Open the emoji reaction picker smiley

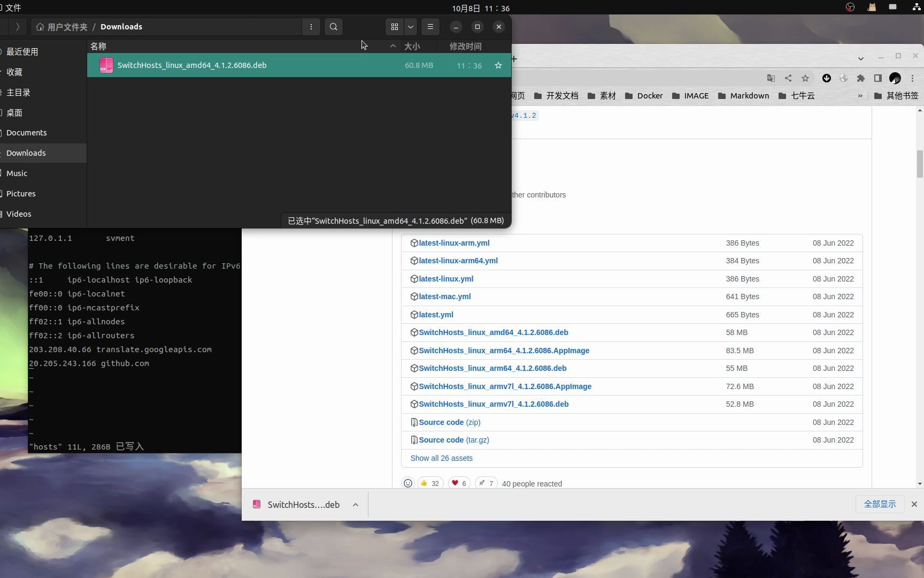pos(408,483)
